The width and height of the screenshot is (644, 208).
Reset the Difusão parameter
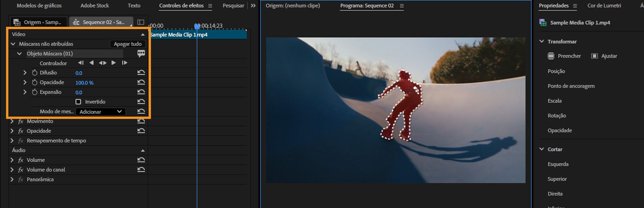point(141,72)
